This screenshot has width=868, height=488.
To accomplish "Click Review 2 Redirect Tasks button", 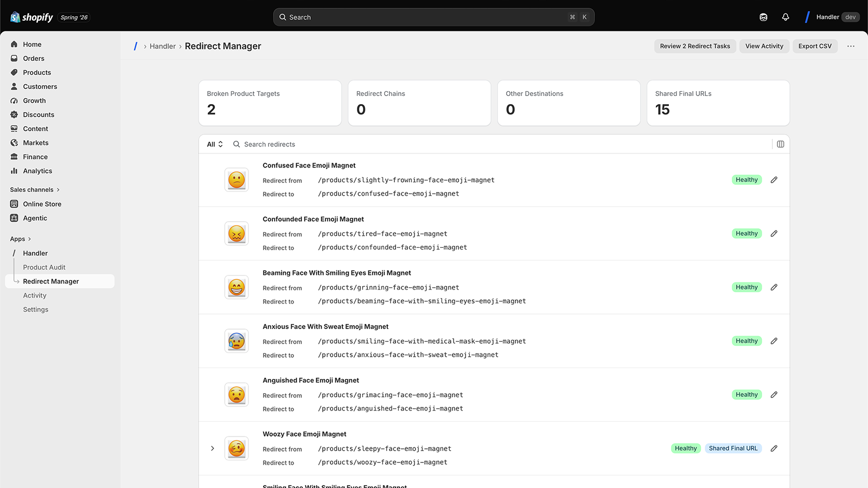I will 695,46.
